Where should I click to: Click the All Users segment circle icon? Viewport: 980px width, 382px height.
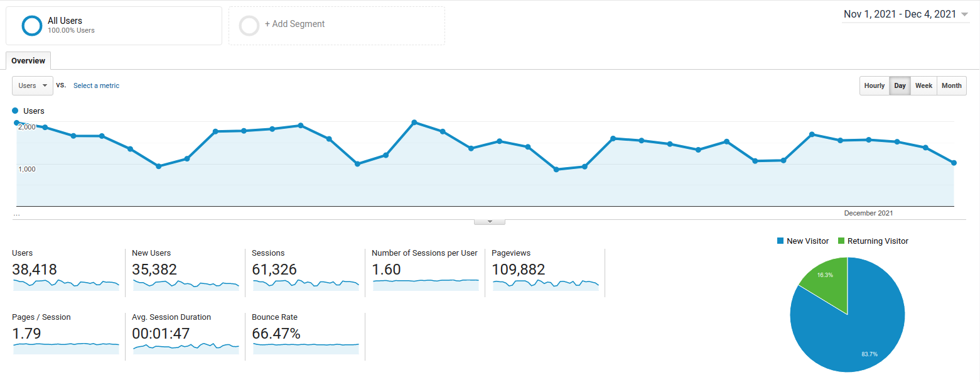tap(31, 26)
